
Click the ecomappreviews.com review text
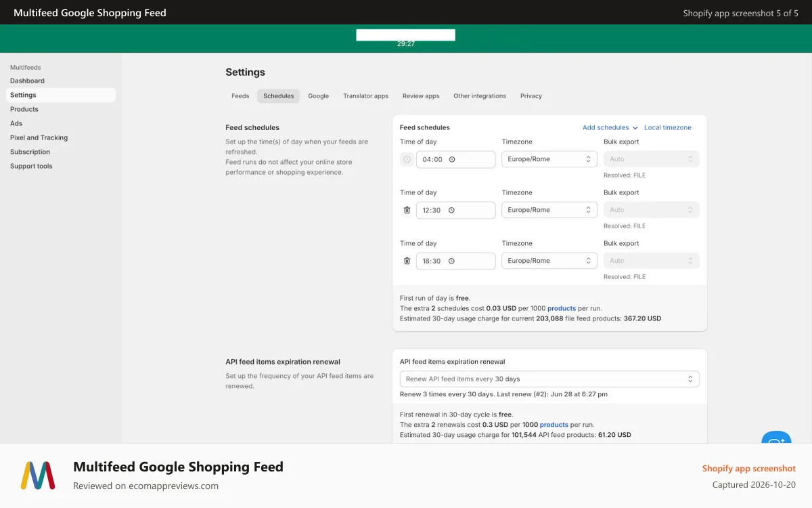145,486
